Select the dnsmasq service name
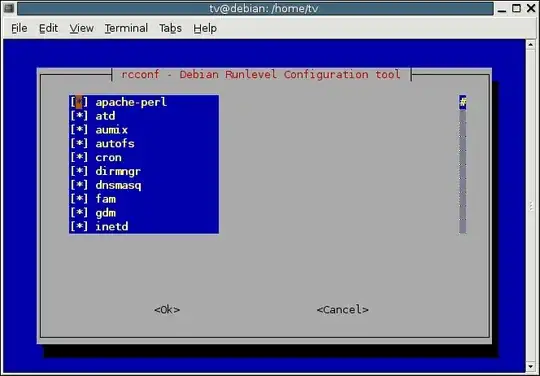 point(118,185)
